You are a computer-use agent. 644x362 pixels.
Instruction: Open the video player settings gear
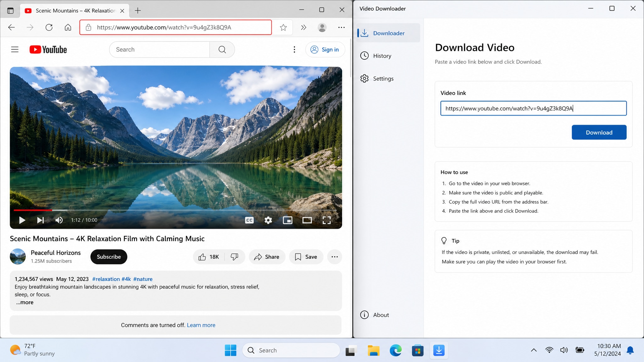268,220
